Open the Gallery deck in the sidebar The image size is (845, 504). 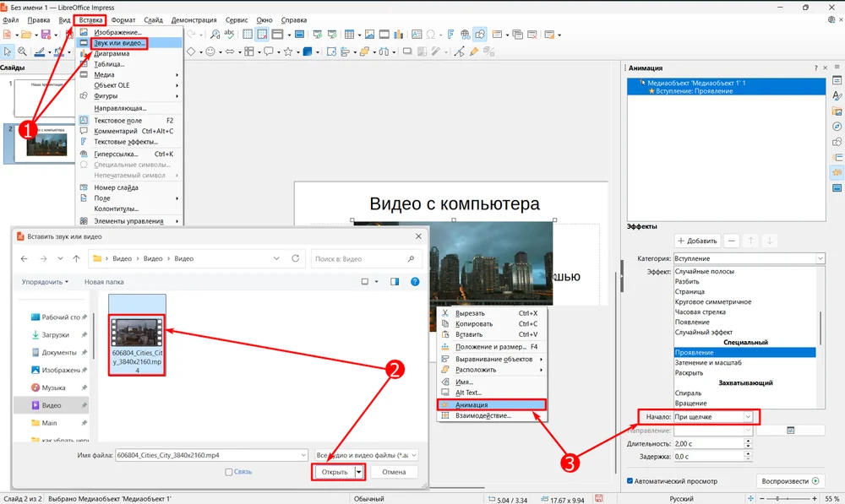(837, 111)
